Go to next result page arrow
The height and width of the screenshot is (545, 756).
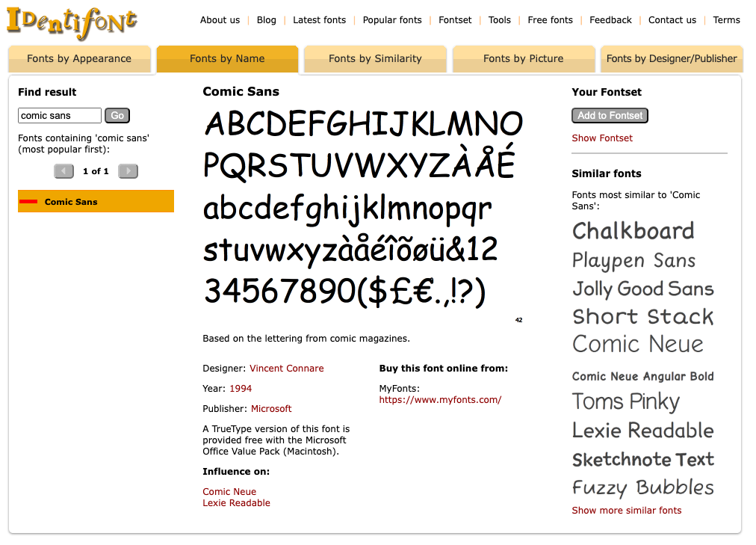click(x=128, y=171)
